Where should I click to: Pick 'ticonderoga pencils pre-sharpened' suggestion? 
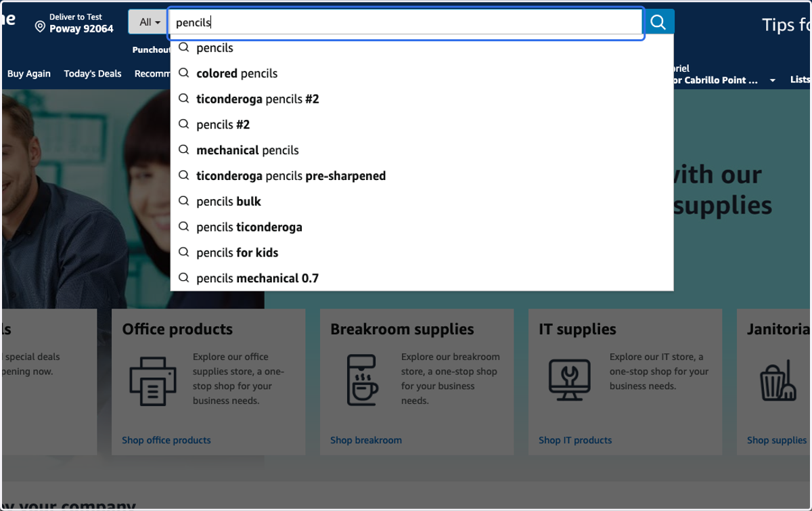click(x=422, y=176)
